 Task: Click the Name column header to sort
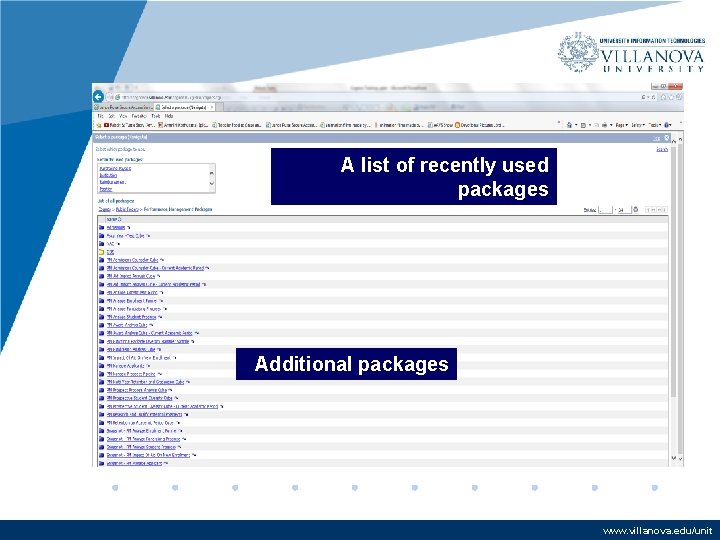[113, 219]
